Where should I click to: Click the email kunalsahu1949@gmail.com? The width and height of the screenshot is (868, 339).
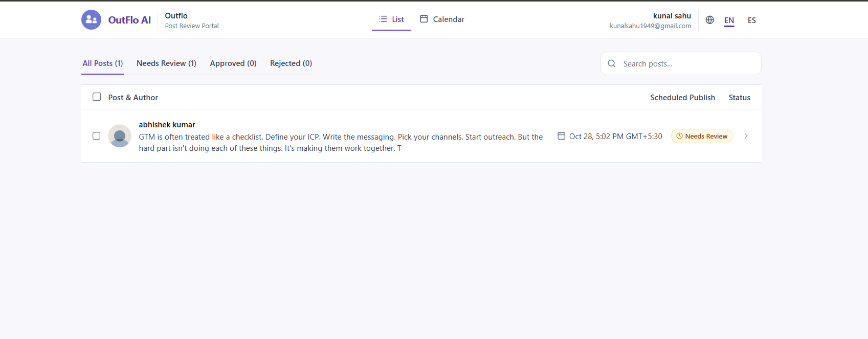tap(651, 26)
